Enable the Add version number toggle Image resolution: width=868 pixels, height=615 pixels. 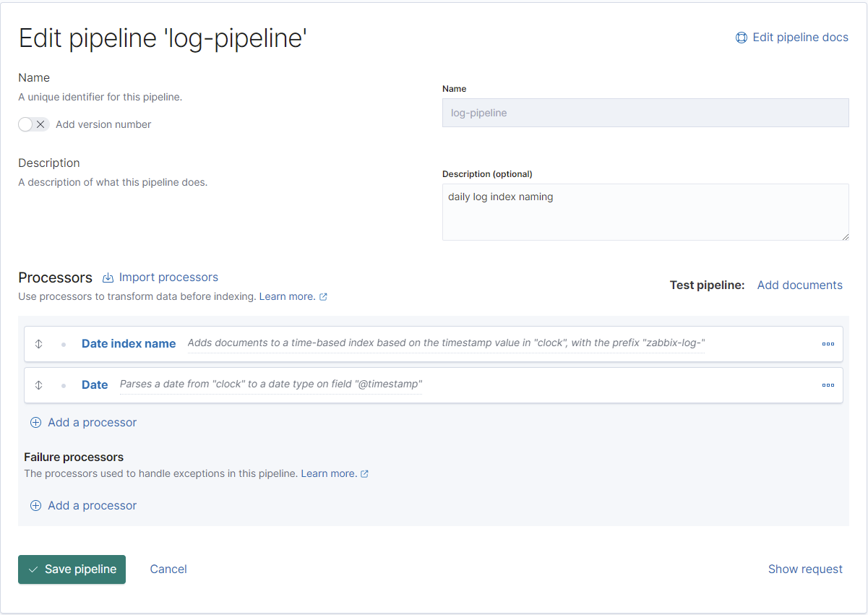point(33,124)
